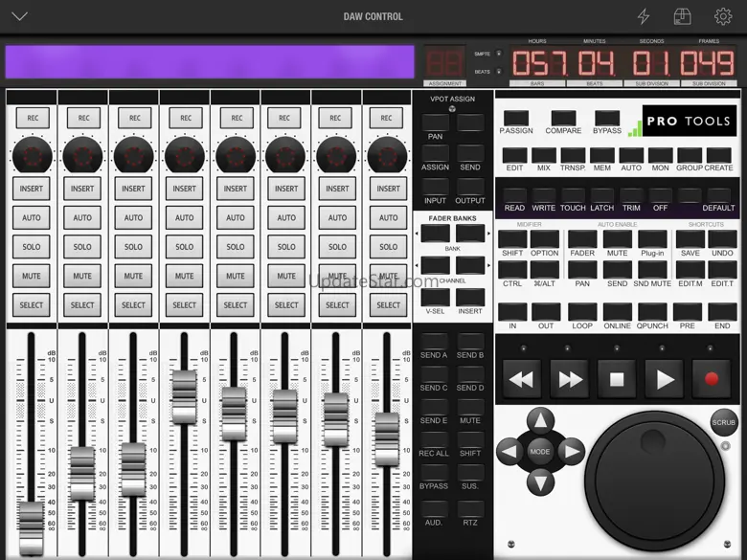Tap the Fast Forward transport button
This screenshot has height=560, width=747.
coord(569,379)
